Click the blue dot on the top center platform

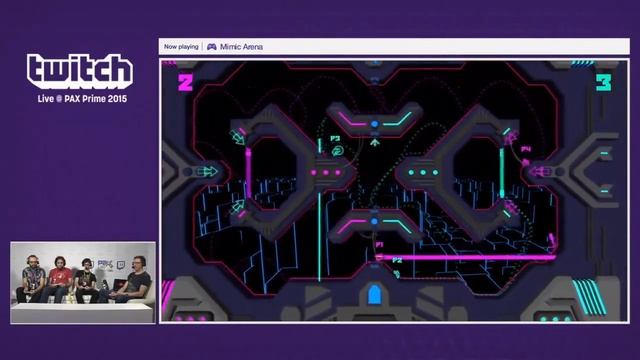375,124
